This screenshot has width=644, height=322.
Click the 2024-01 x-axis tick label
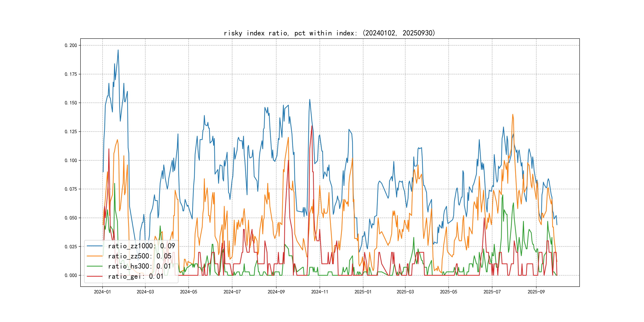pyautogui.click(x=102, y=292)
